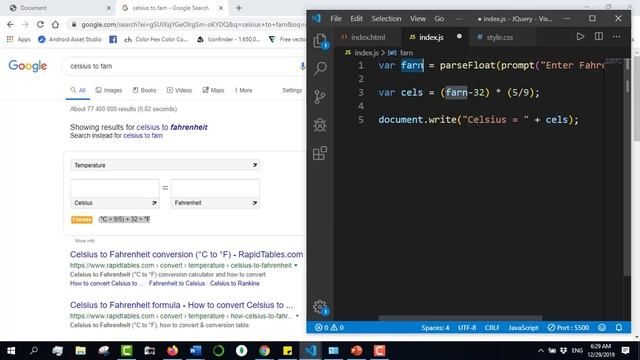Open the Celsius to Rankine sublink
The image size is (640, 360).
click(x=235, y=283)
